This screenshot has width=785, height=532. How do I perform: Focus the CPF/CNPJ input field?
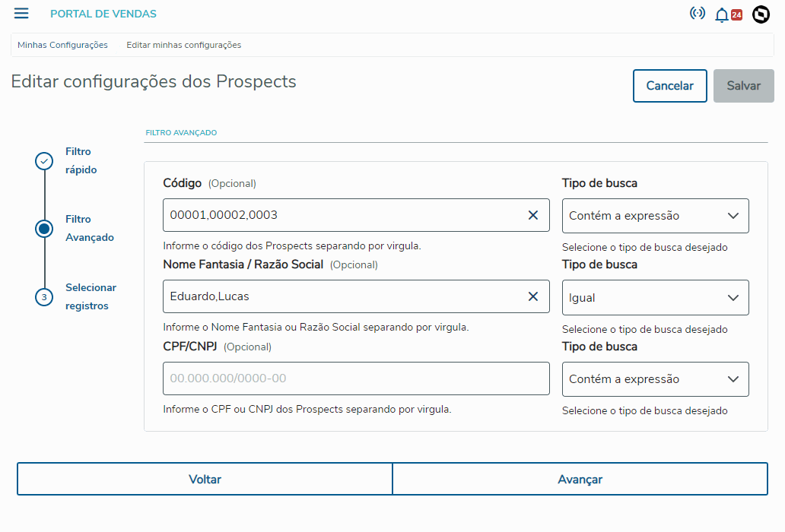coord(356,378)
